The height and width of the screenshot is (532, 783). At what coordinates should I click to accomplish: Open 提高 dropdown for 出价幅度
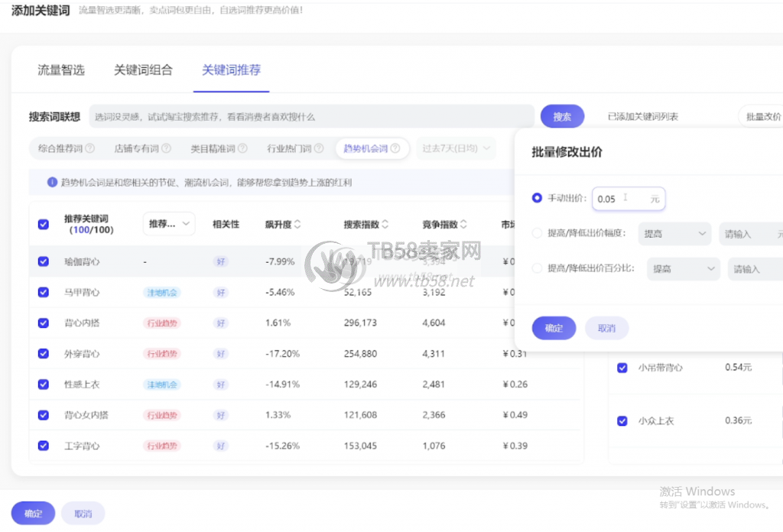click(674, 234)
